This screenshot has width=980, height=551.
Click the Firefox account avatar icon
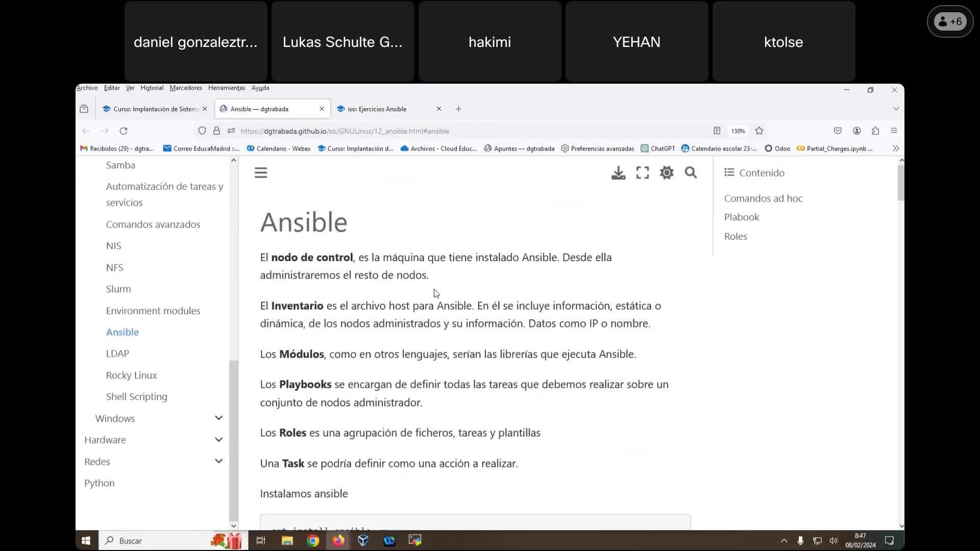(856, 131)
